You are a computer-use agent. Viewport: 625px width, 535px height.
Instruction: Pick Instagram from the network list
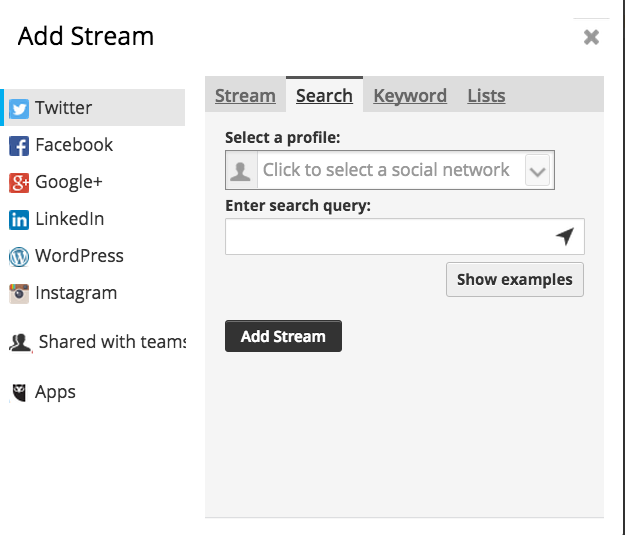tap(76, 293)
